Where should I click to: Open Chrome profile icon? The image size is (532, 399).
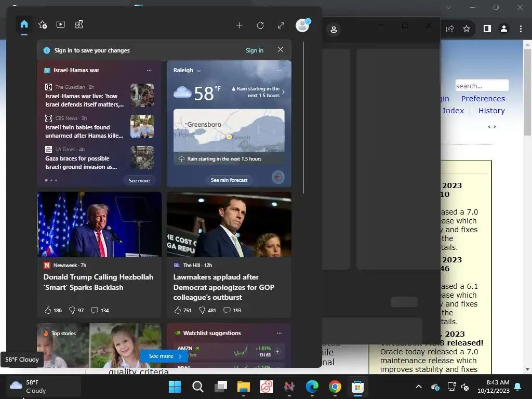[x=504, y=29]
